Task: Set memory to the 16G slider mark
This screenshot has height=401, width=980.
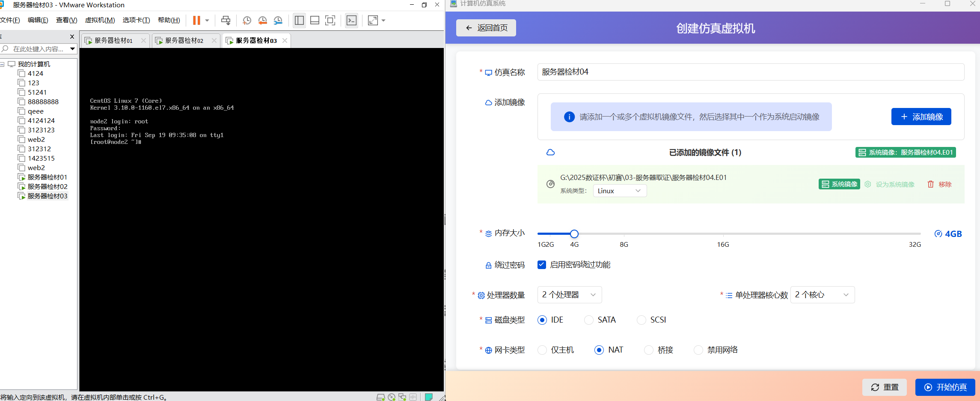Action: 723,234
